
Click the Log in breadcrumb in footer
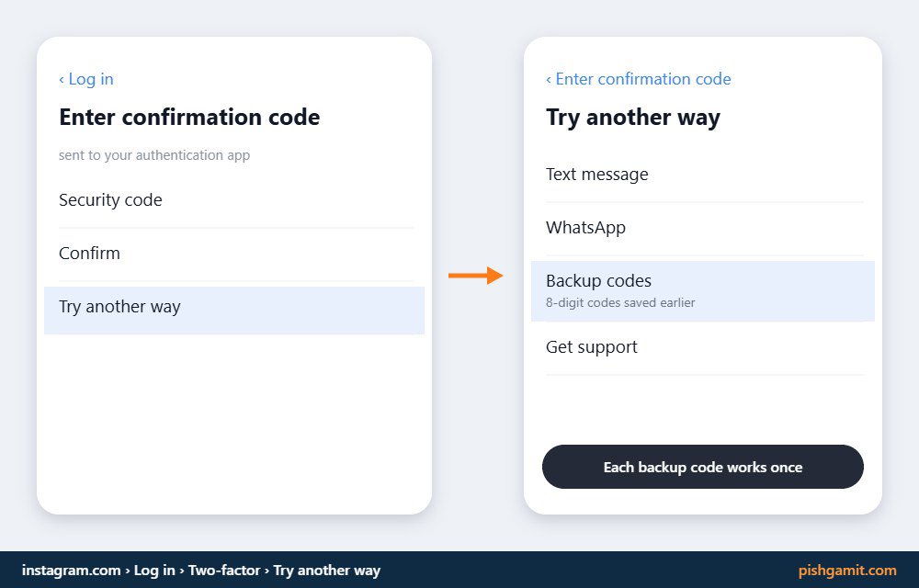tap(154, 571)
